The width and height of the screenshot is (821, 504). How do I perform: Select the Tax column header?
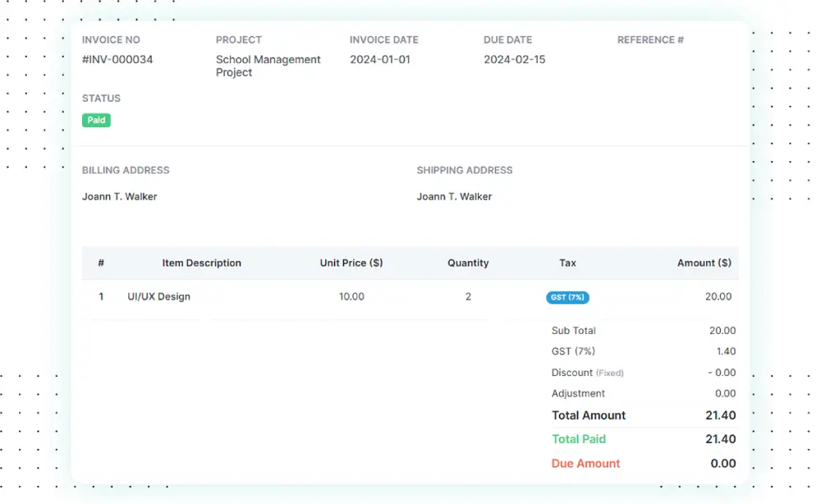click(567, 263)
